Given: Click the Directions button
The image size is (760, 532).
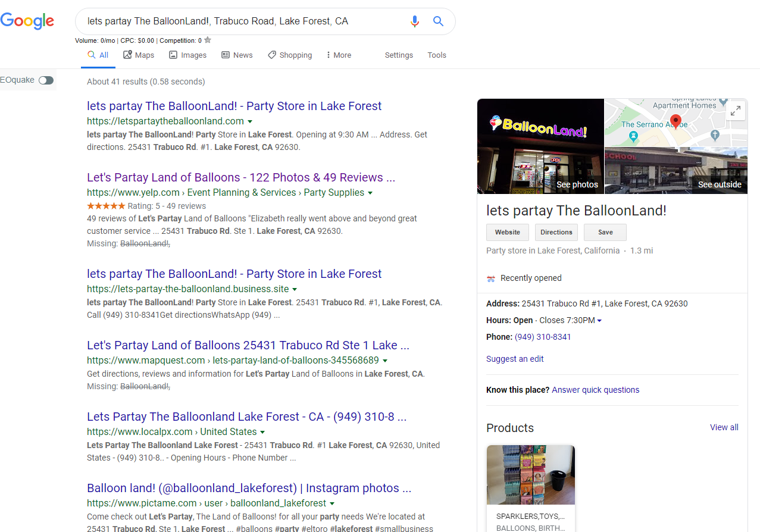Looking at the screenshot, I should click(x=556, y=232).
